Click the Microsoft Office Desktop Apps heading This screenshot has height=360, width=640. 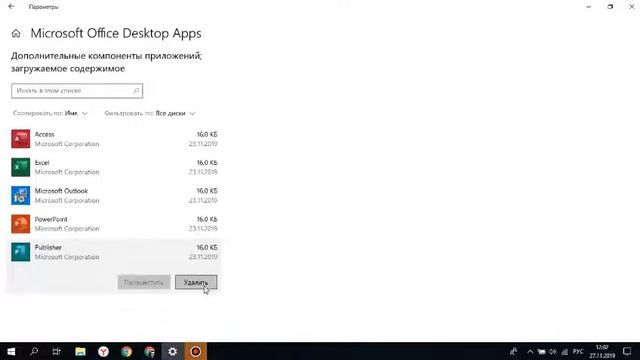click(x=116, y=33)
